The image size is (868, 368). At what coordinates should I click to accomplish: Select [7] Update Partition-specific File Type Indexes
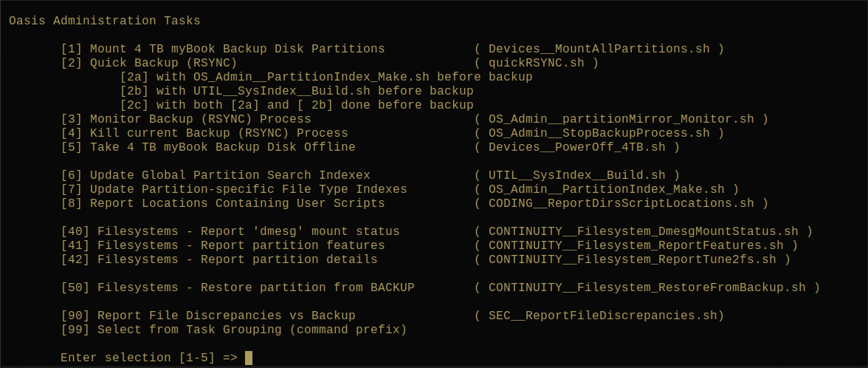click(x=233, y=189)
